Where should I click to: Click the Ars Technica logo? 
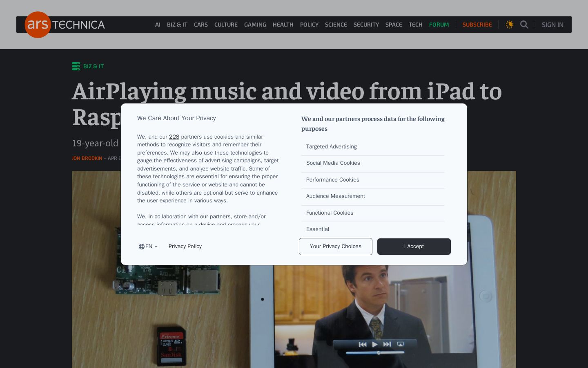[x=65, y=25]
